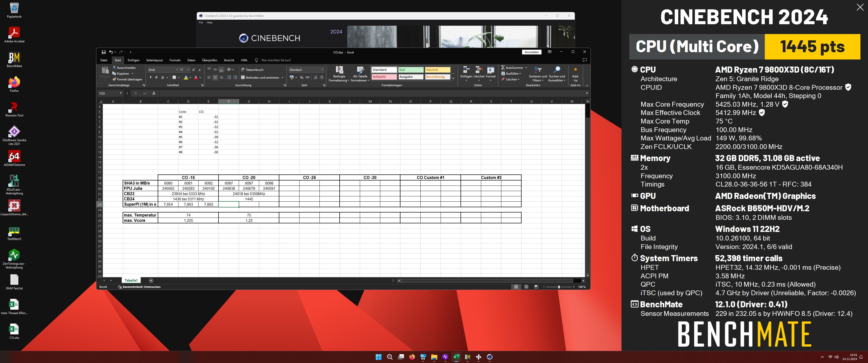The height and width of the screenshot is (363, 868).
Task: Open Sortieren und Filtern menu
Action: click(x=538, y=74)
